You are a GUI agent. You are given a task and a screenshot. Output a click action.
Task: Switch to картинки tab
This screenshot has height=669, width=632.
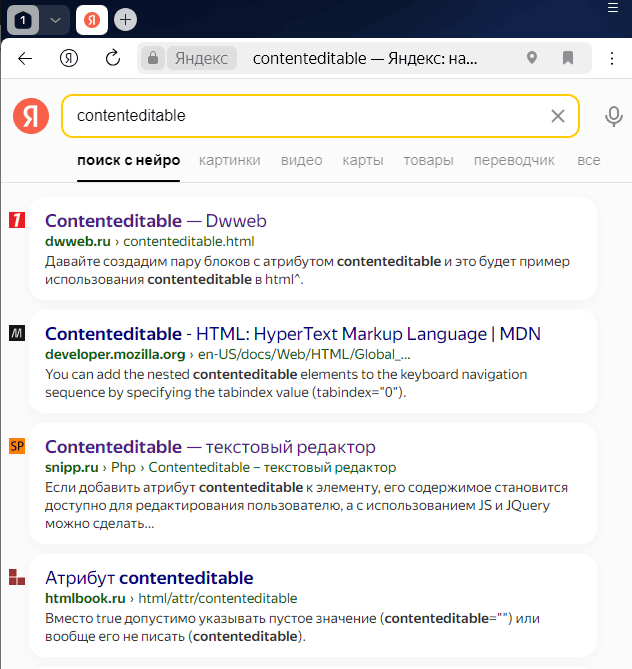point(230,160)
